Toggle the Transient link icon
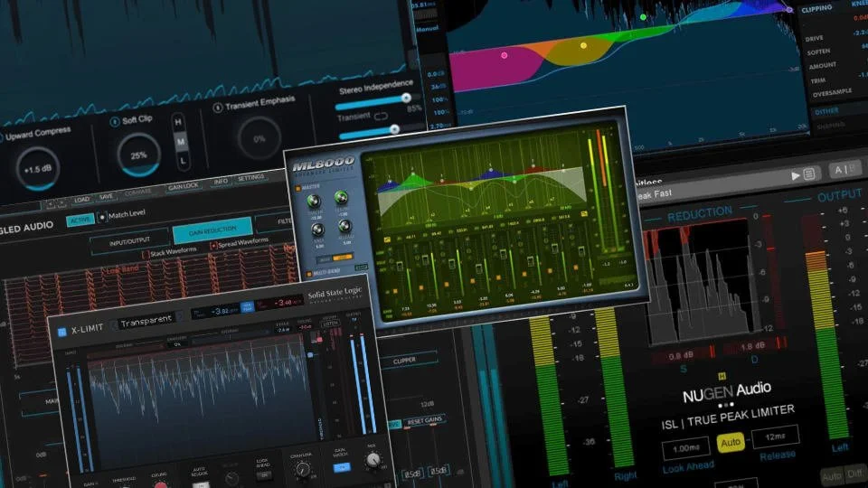This screenshot has width=868, height=488. (381, 117)
